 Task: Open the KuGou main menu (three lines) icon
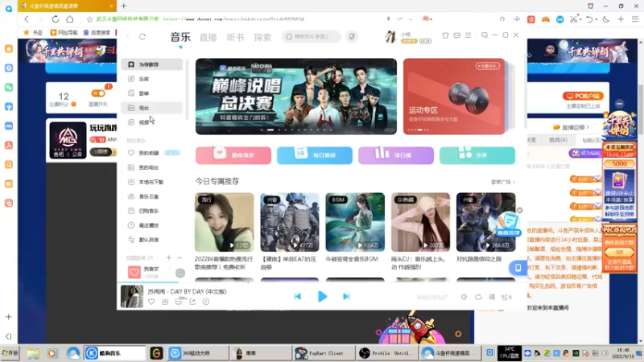click(x=469, y=35)
